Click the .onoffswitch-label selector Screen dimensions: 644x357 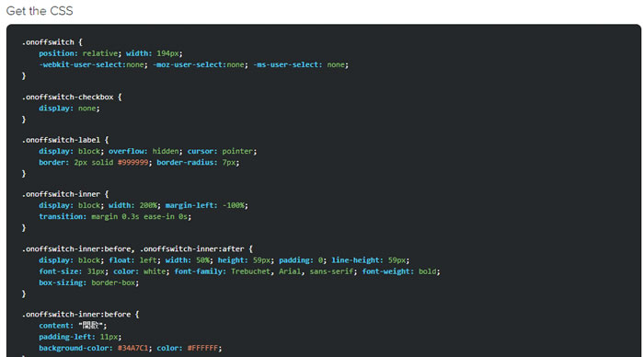point(62,140)
